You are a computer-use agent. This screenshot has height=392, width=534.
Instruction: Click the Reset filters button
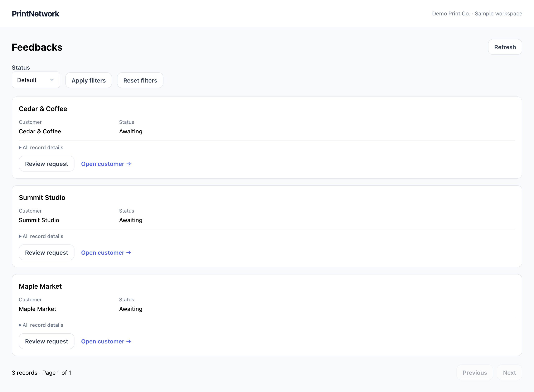tap(140, 80)
